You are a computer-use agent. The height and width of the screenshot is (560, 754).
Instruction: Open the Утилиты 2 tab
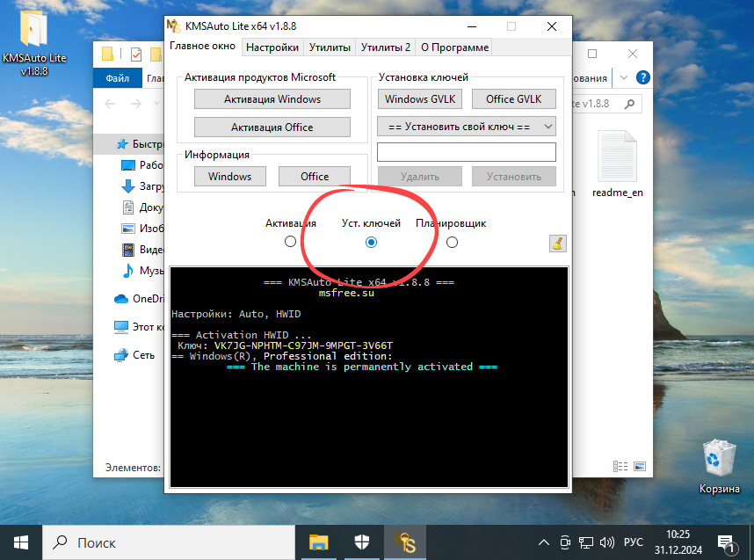(x=387, y=47)
